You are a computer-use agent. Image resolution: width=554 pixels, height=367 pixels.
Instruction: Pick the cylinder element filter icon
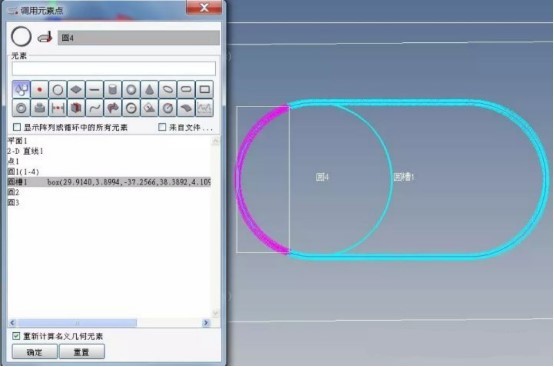click(x=113, y=89)
